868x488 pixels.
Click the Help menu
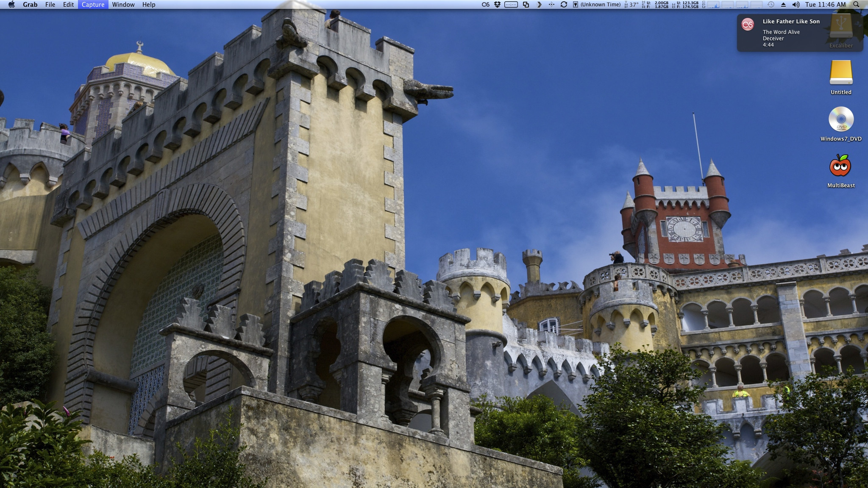tap(148, 5)
